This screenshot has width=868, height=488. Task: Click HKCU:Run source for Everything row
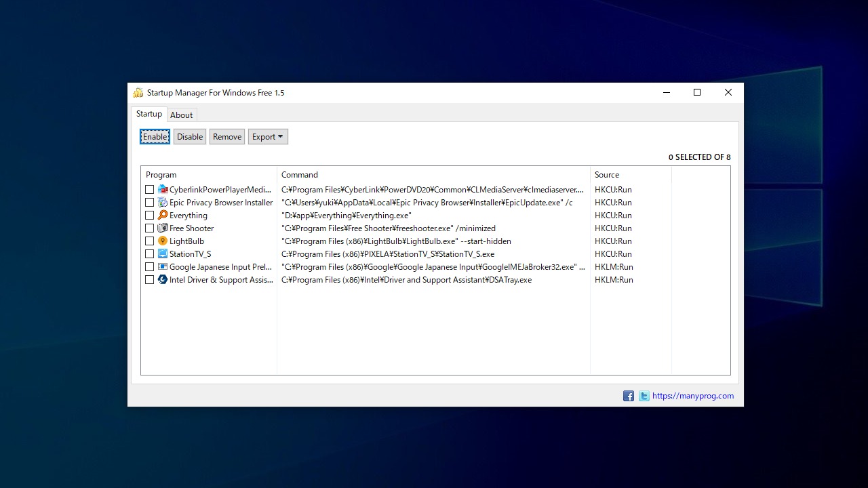click(x=613, y=216)
